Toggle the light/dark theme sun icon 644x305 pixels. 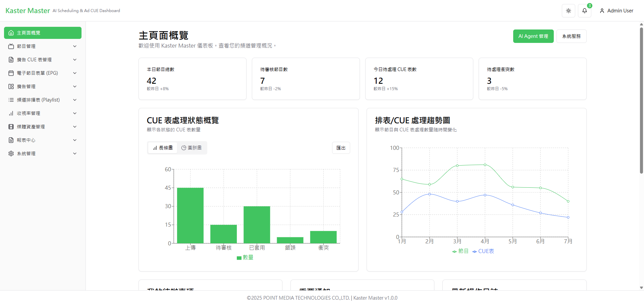pos(569,11)
